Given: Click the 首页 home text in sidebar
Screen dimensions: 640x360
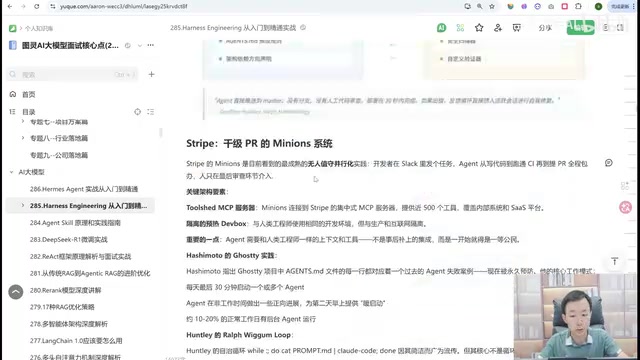Looking at the screenshot, I should pos(29,94).
